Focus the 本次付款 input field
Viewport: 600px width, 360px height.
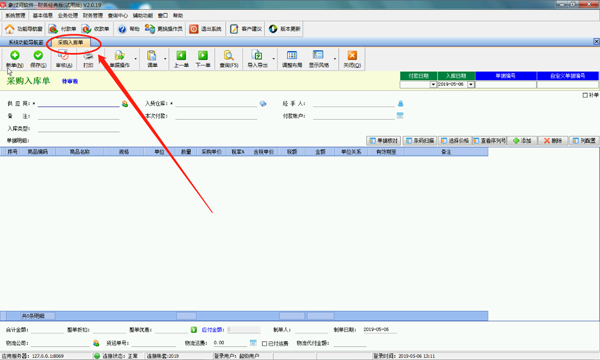pyautogui.click(x=216, y=116)
